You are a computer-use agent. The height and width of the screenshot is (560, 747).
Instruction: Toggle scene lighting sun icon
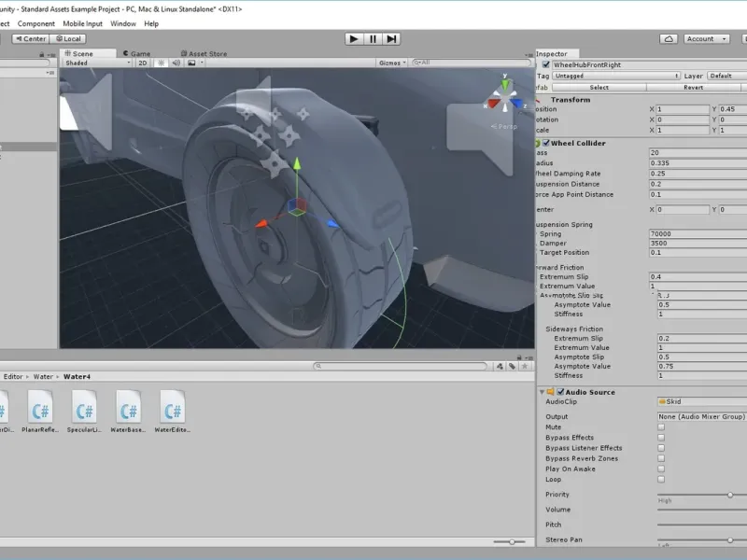[x=160, y=63]
